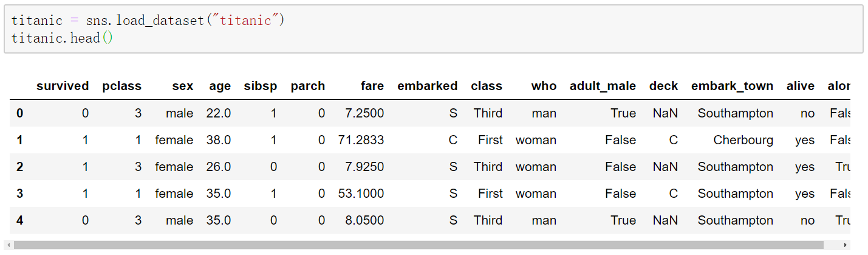This screenshot has height=255, width=868.
Task: Click the 'Cherbourg' cell in embark_town
Action: [743, 140]
